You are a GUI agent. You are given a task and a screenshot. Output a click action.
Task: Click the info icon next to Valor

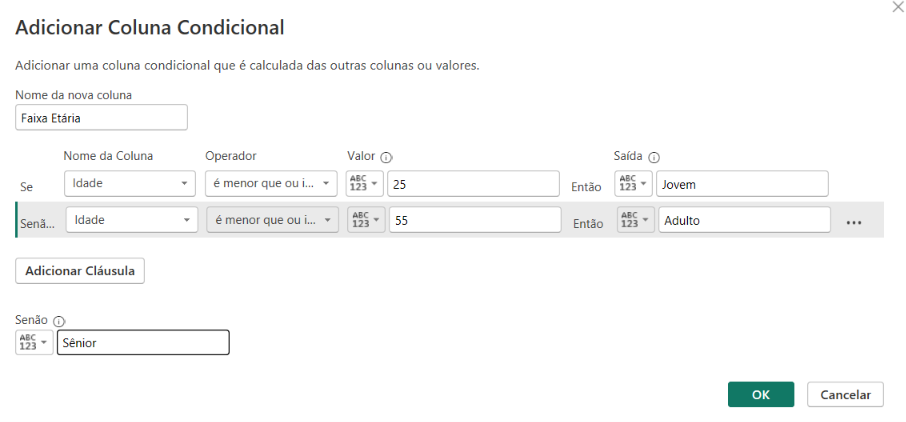387,157
